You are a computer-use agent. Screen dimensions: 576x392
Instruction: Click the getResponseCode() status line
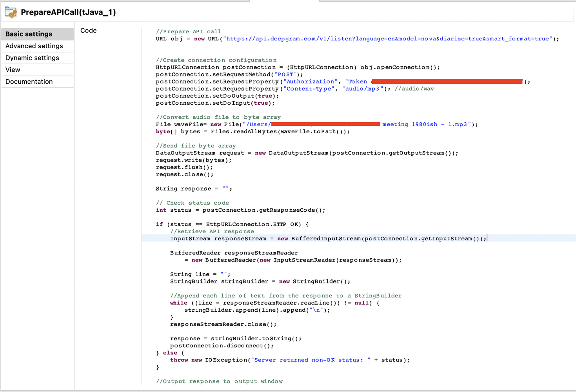[x=240, y=210]
